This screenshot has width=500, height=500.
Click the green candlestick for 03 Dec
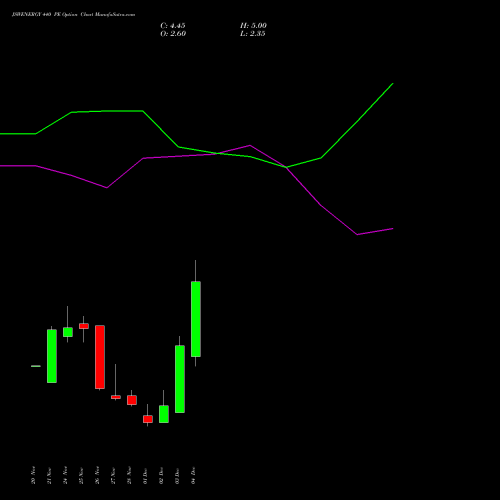click(180, 379)
